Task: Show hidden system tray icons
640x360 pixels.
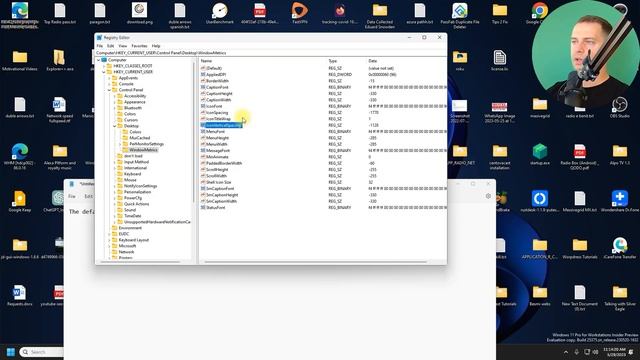Action: coord(566,352)
